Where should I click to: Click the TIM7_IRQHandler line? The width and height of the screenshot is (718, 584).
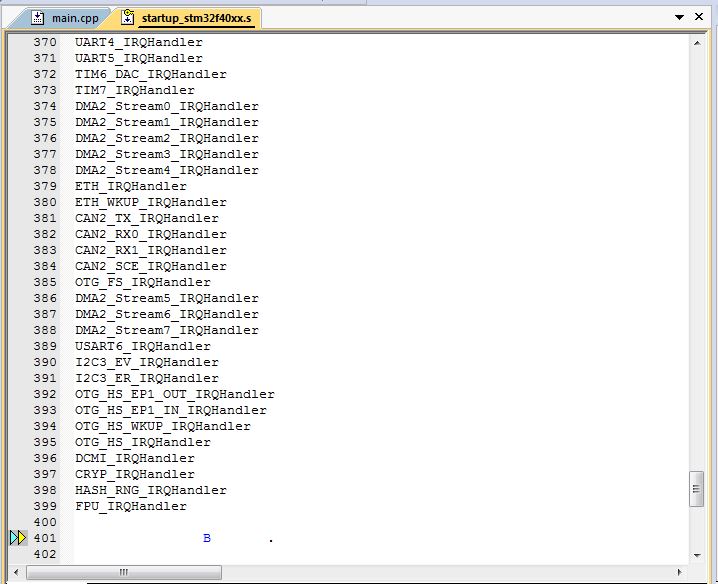(135, 90)
